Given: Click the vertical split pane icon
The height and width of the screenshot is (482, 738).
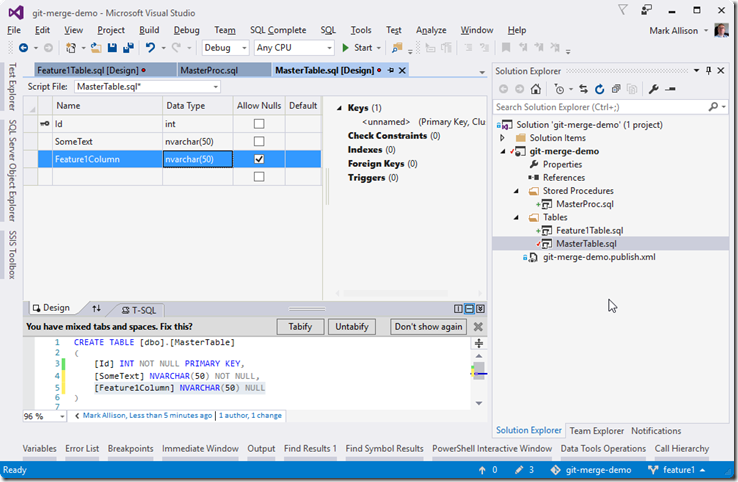Looking at the screenshot, I should tap(458, 309).
